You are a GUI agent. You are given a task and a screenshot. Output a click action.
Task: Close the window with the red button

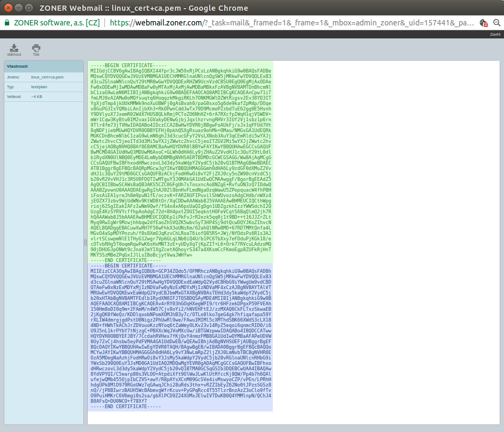(x=8, y=8)
